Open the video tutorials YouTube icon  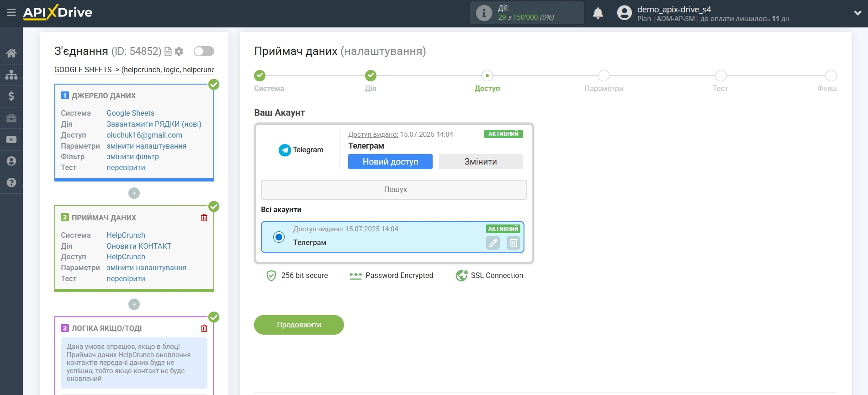pos(11,139)
